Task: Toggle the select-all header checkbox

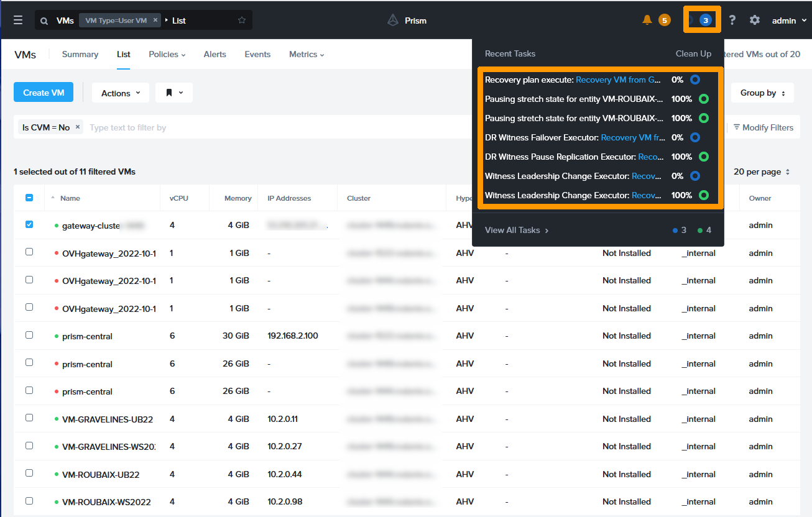Action: click(29, 198)
